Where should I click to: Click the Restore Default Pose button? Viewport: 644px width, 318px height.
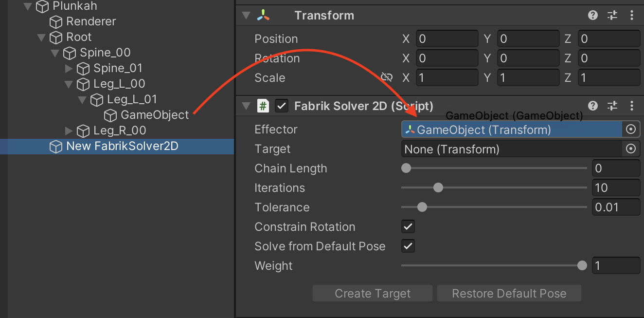(509, 294)
